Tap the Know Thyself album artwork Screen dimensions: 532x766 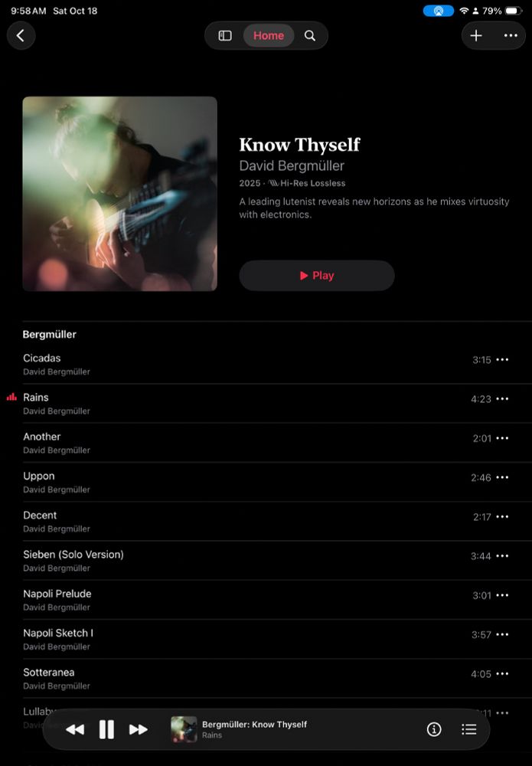119,194
